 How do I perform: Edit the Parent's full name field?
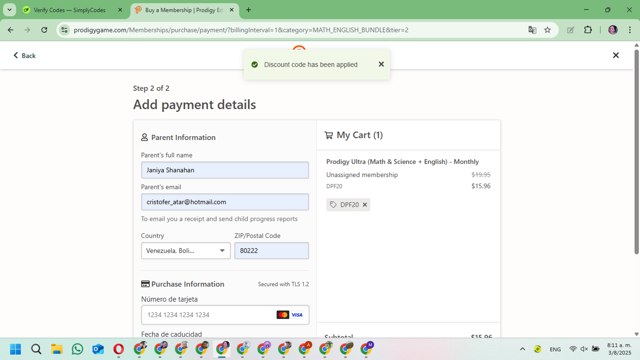pos(225,170)
